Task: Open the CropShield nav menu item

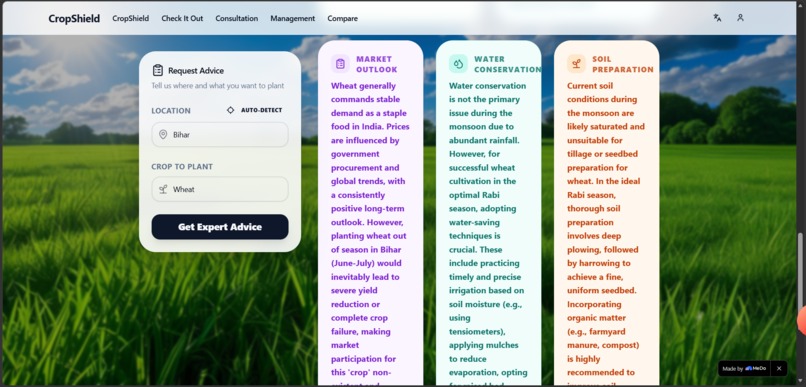Action: pos(131,19)
